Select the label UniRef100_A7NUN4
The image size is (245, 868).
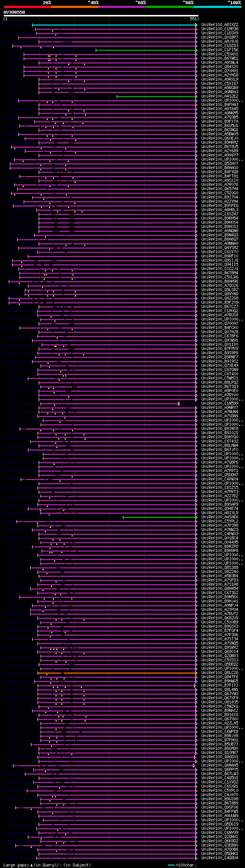(220, 412)
